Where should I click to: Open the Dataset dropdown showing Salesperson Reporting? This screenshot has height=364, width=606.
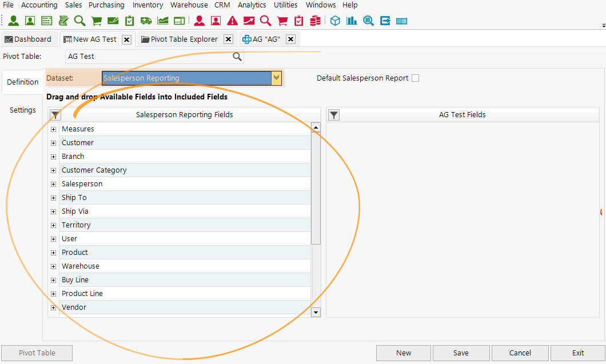coord(277,77)
